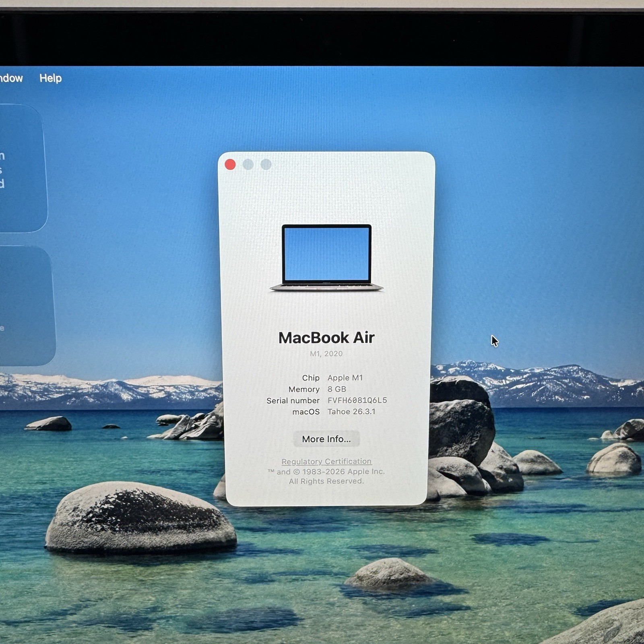The width and height of the screenshot is (644, 644).
Task: Click the MacBook Air laptop image
Action: pos(326,258)
